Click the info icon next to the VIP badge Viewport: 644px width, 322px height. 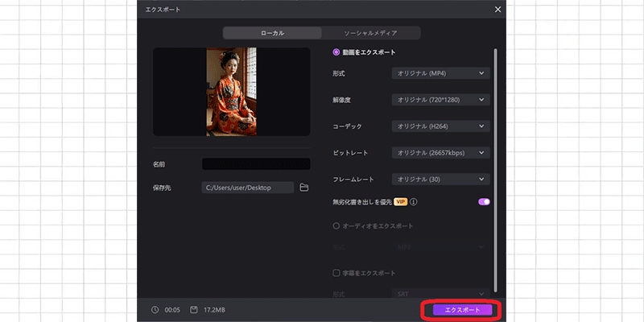click(x=414, y=202)
